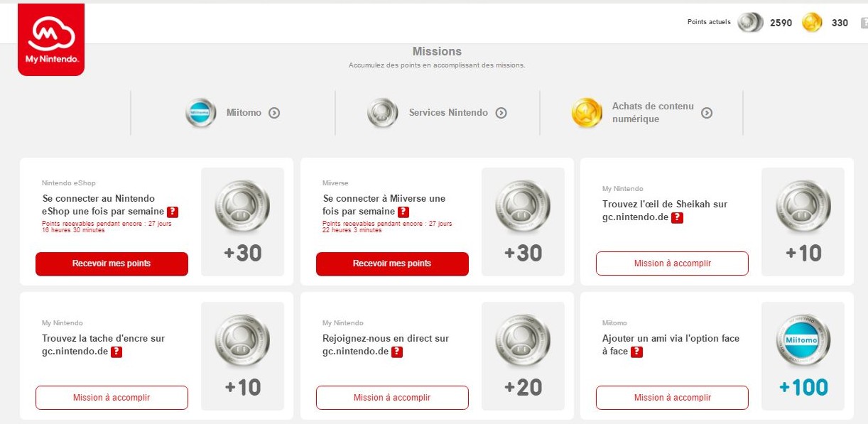Screen dimensions: 868x424
Task: Expand Achats de contenu numérique arrow
Action: [x=706, y=113]
